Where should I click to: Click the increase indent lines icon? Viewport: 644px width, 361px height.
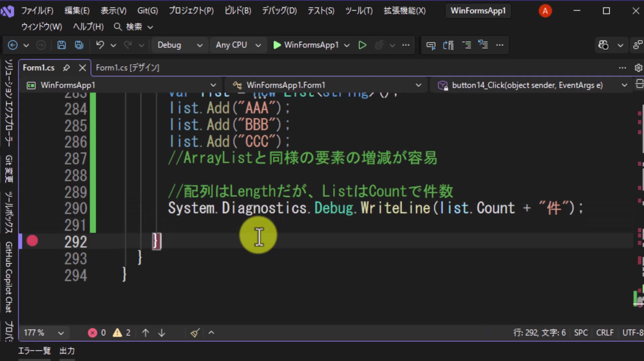coord(467,45)
